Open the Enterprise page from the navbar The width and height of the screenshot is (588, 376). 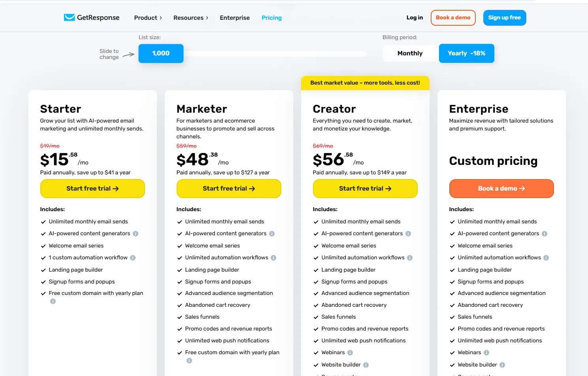(235, 18)
